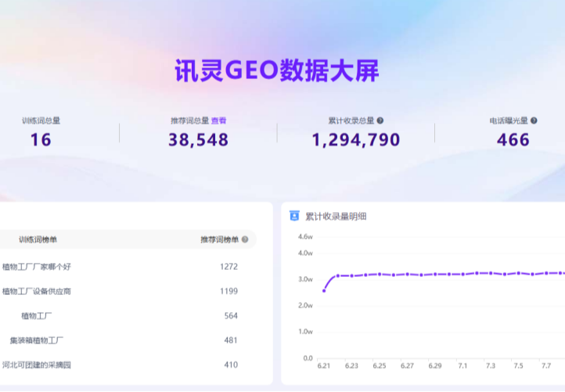
Task: Click the help icon beside 推荐词榜单
Action: pyautogui.click(x=245, y=239)
